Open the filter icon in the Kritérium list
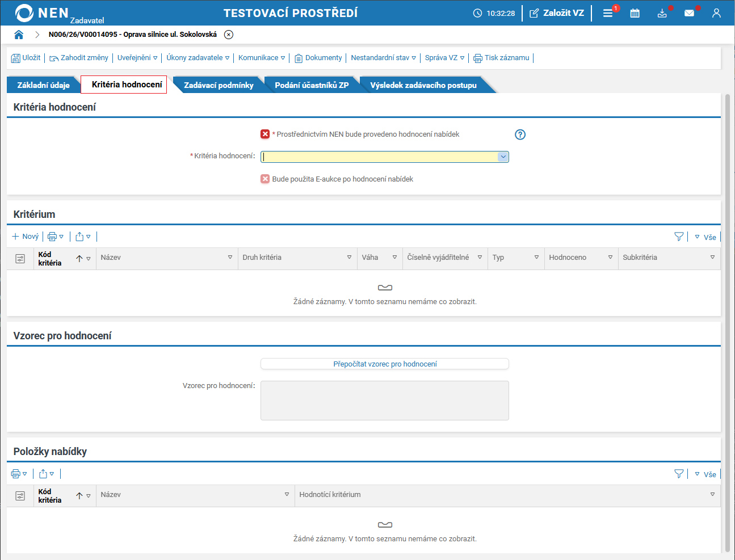 (x=679, y=237)
